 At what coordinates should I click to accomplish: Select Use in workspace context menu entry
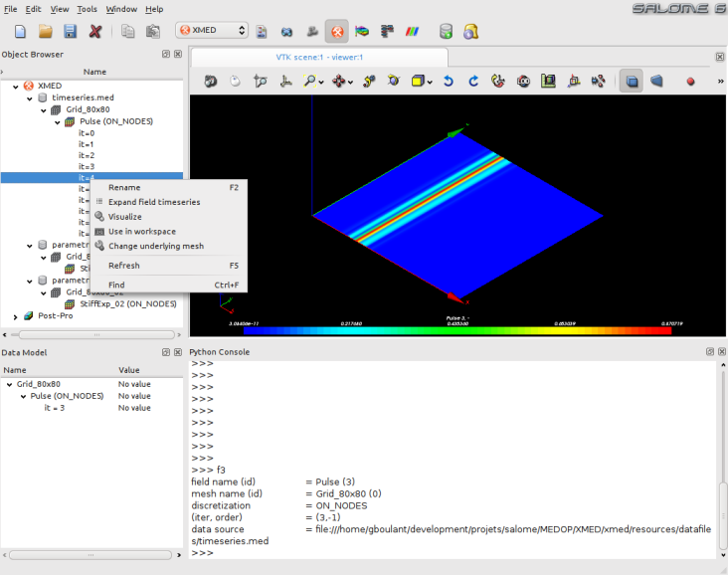pyautogui.click(x=141, y=231)
